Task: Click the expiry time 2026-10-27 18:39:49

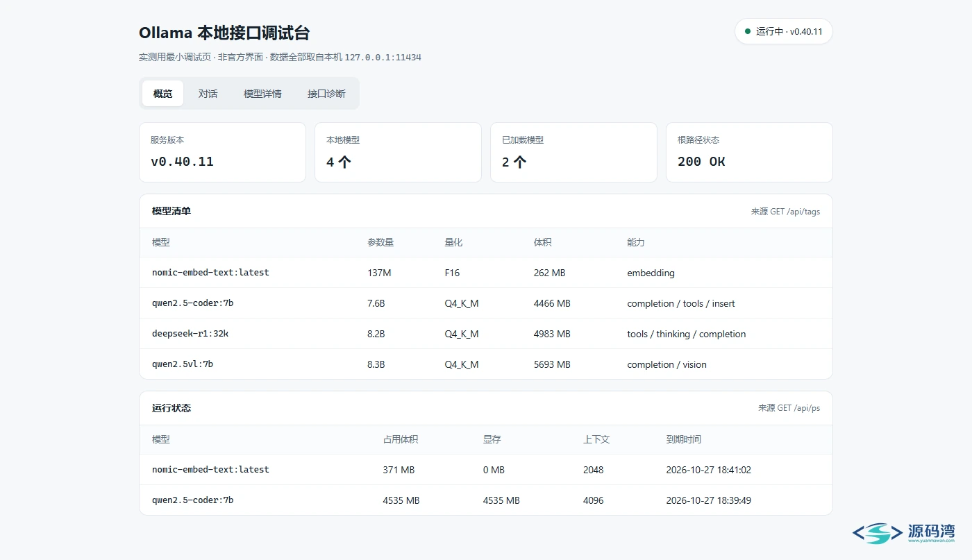Action: coord(708,501)
